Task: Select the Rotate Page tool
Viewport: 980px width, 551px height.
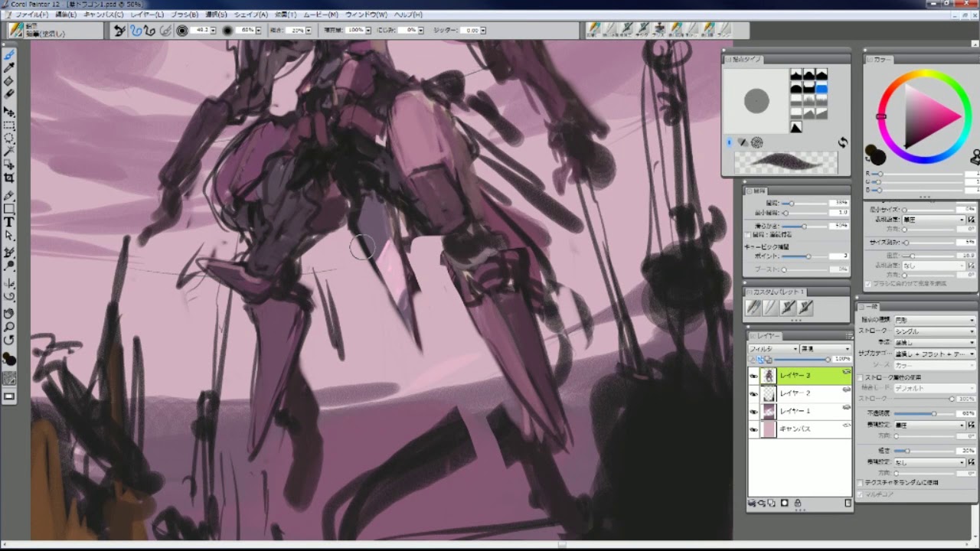Action: (x=9, y=340)
